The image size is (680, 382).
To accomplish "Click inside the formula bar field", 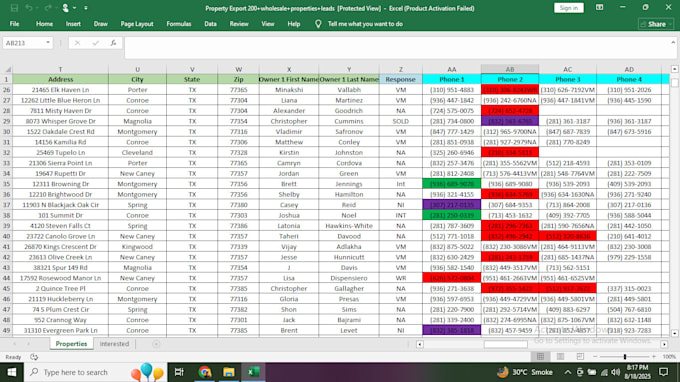I will click(397, 47).
